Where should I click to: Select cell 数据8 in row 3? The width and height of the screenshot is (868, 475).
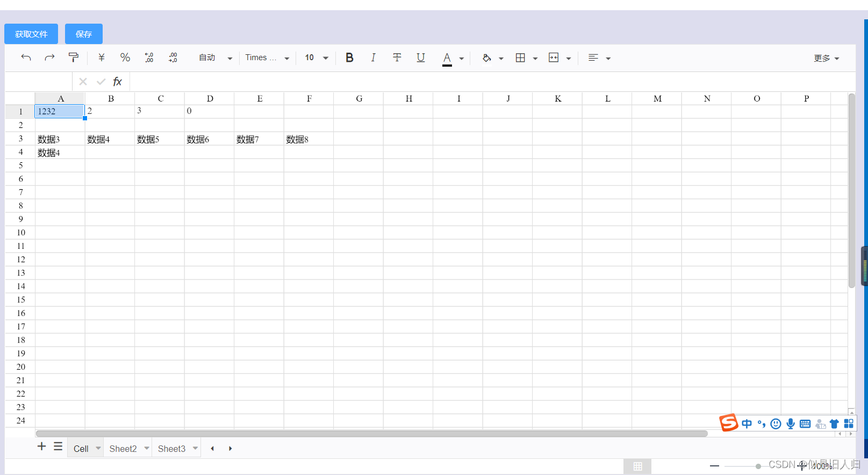pos(309,139)
